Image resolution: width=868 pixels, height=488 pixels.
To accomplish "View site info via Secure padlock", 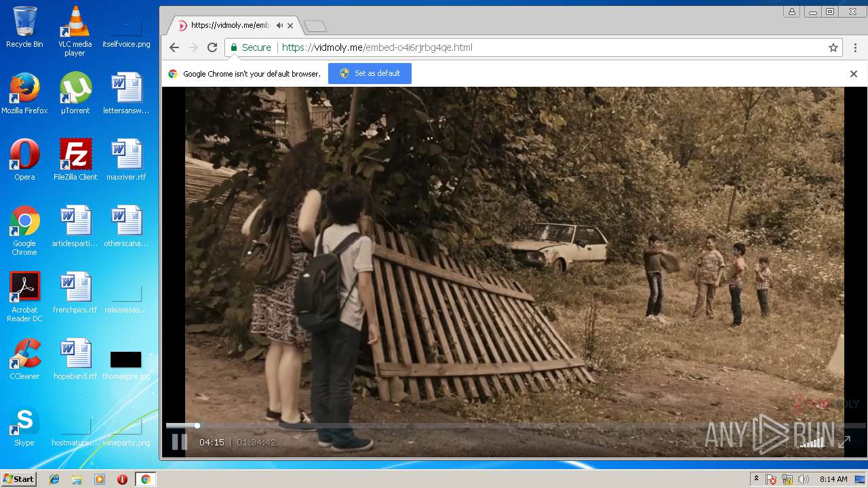I will click(x=251, y=47).
